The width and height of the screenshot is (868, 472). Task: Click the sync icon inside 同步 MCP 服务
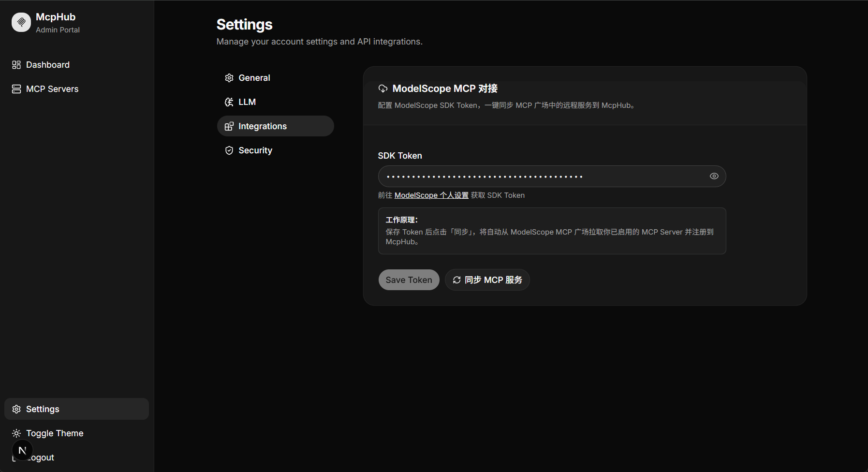pyautogui.click(x=456, y=280)
